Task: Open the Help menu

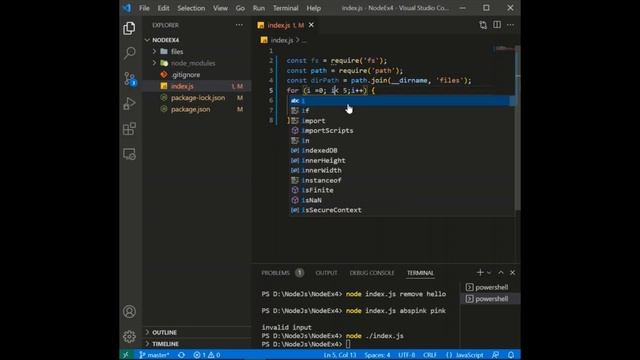Action: (313, 8)
